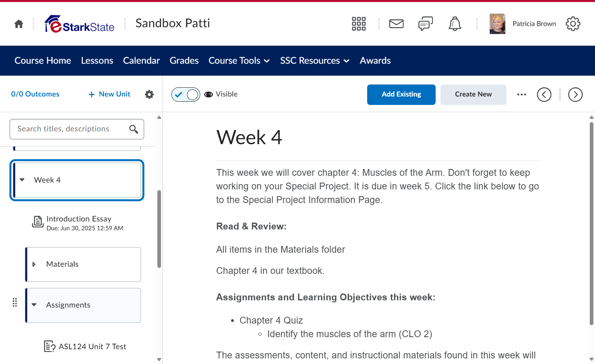The height and width of the screenshot is (364, 595).
Task: Click the search titles, descriptions field
Action: [77, 129]
